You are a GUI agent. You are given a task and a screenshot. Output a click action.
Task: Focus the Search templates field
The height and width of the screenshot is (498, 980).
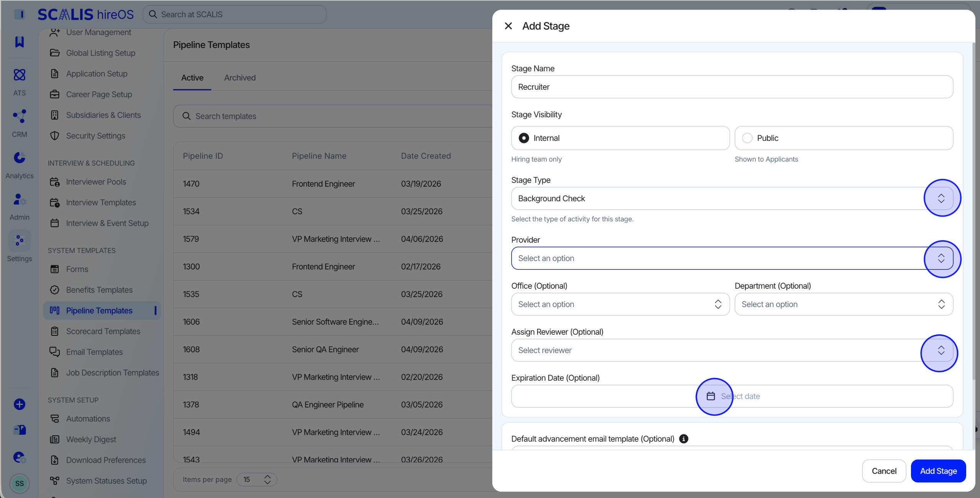click(334, 116)
